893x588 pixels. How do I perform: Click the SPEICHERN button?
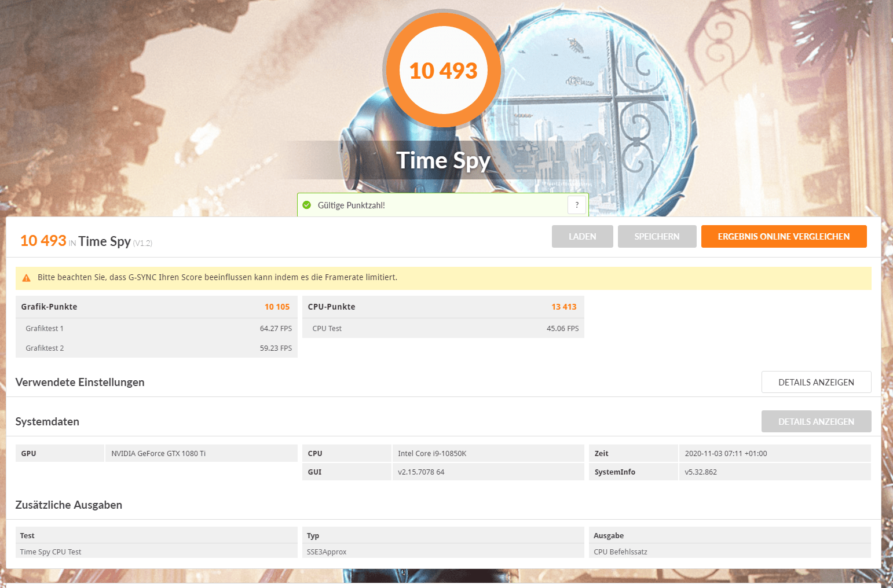coord(657,236)
